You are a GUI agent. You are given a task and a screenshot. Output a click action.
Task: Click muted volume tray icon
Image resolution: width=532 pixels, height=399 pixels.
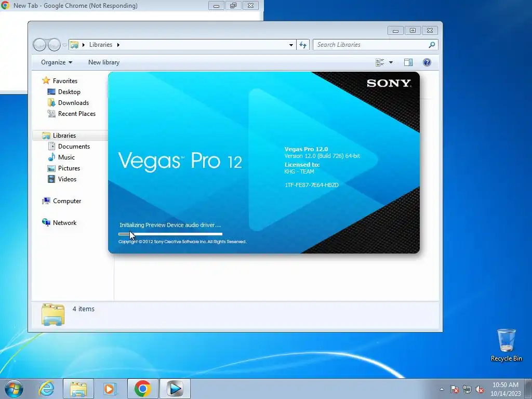pos(480,389)
